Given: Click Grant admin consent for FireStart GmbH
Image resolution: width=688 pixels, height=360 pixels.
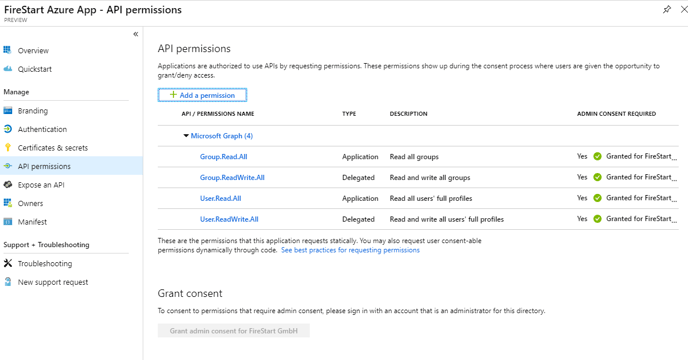Looking at the screenshot, I should 233,331.
